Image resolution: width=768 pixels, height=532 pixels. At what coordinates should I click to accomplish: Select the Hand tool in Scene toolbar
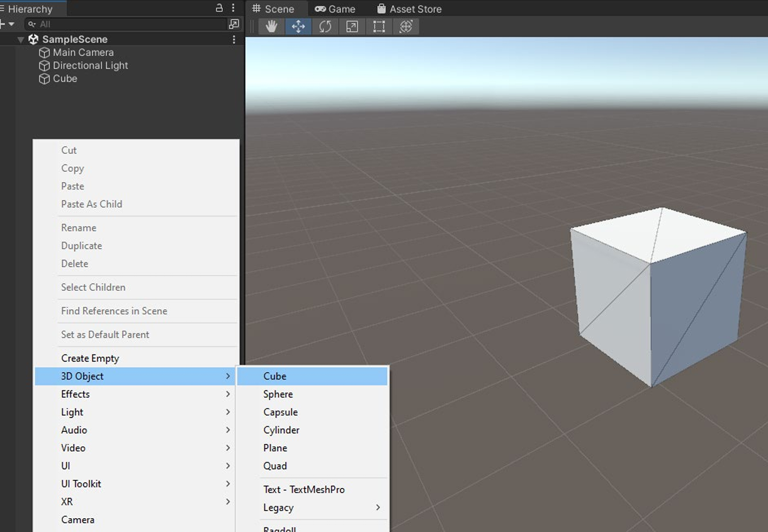pos(271,26)
